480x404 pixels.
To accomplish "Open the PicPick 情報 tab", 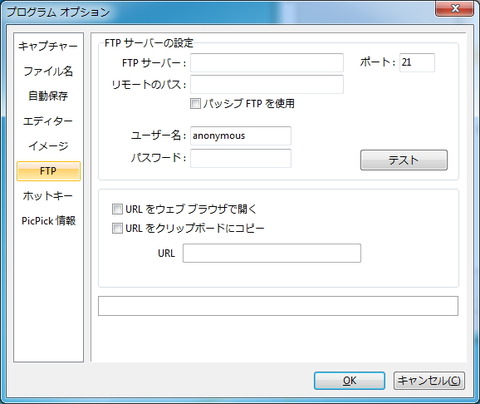I will pyautogui.click(x=48, y=221).
